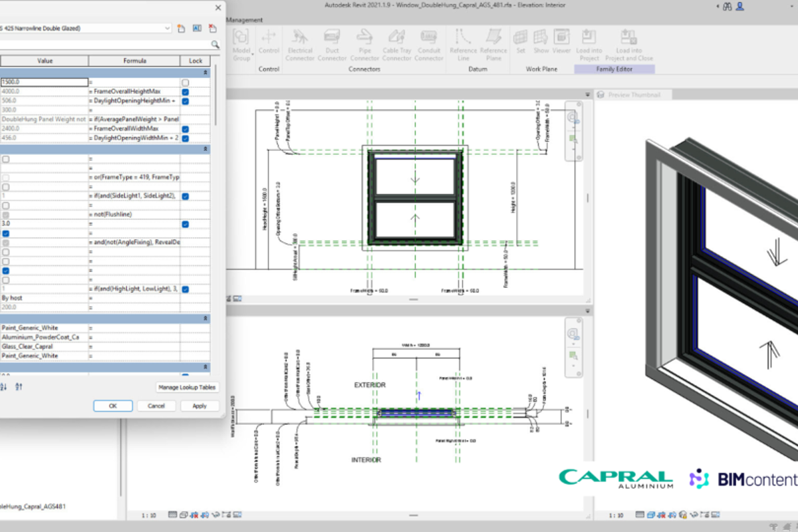Click the "= FrameOverallHeightMax" formula cell
This screenshot has height=532, width=798.
pyautogui.click(x=134, y=92)
